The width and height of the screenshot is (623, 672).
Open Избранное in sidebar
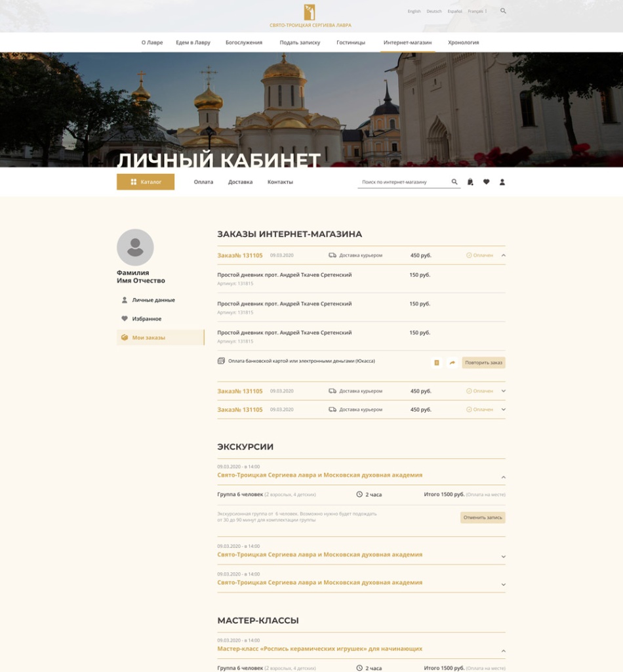click(x=146, y=318)
